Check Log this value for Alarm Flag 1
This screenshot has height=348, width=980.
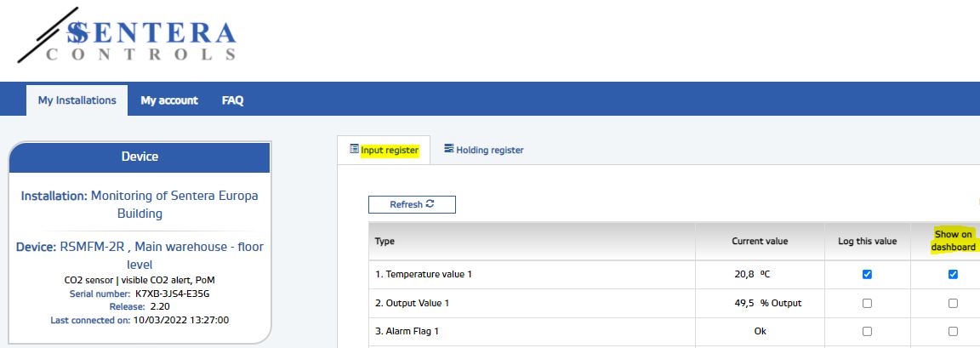click(x=867, y=332)
